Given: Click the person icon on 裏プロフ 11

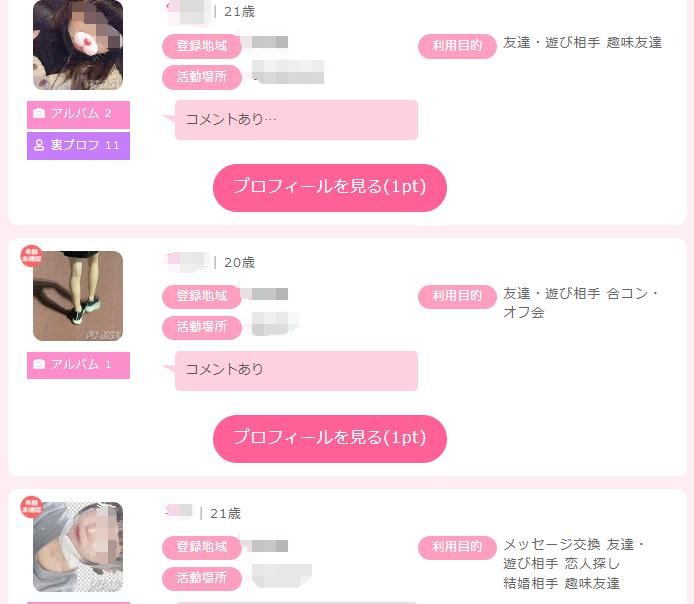Looking at the screenshot, I should [x=39, y=145].
